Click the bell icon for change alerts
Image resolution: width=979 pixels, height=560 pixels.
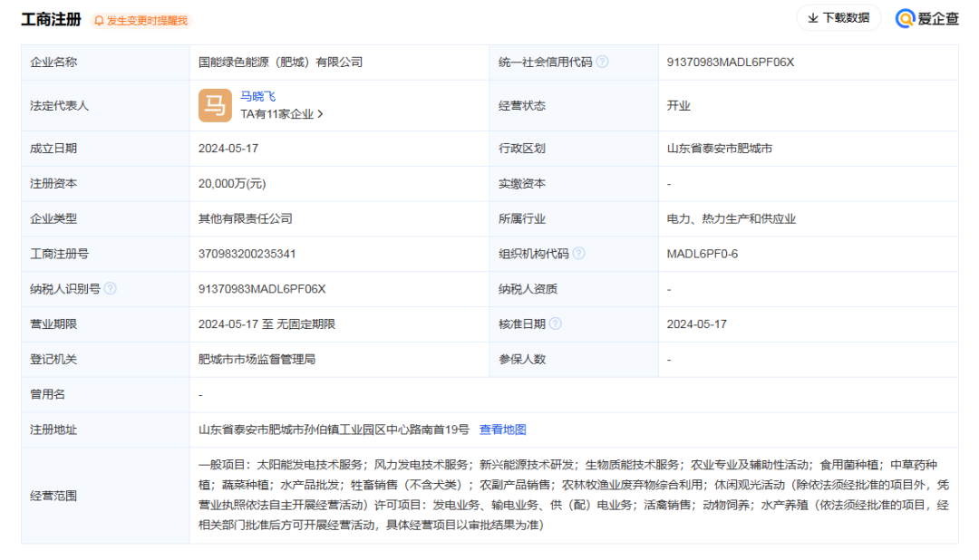click(100, 20)
